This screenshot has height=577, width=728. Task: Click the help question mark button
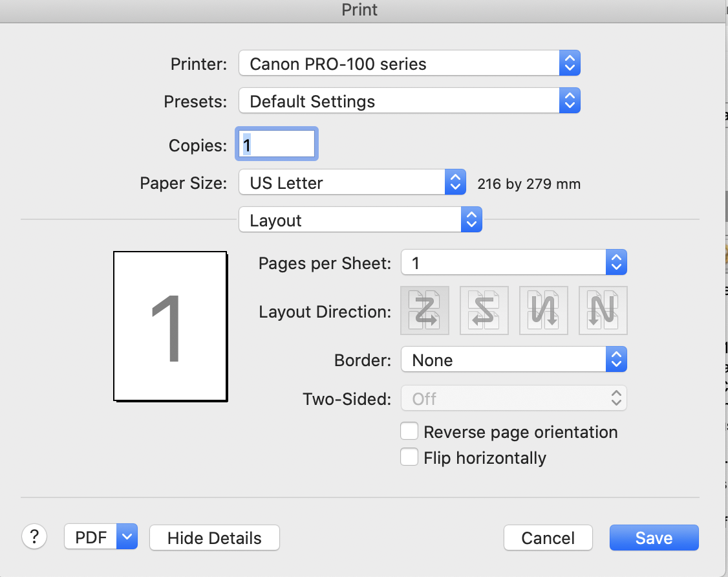[35, 536]
